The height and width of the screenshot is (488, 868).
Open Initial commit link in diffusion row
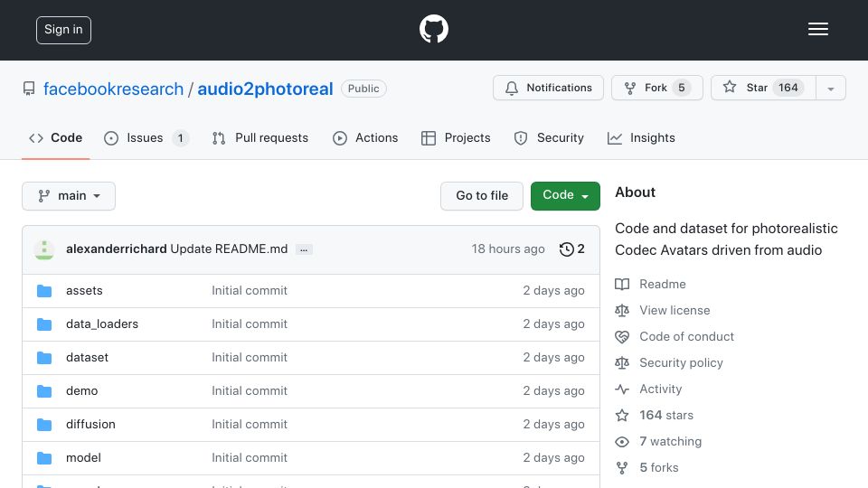point(250,425)
